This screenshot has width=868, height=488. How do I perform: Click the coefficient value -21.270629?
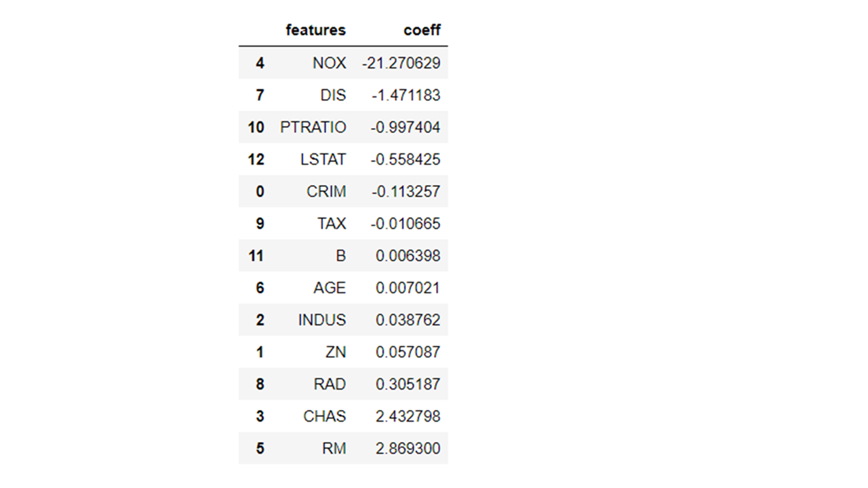(x=401, y=63)
